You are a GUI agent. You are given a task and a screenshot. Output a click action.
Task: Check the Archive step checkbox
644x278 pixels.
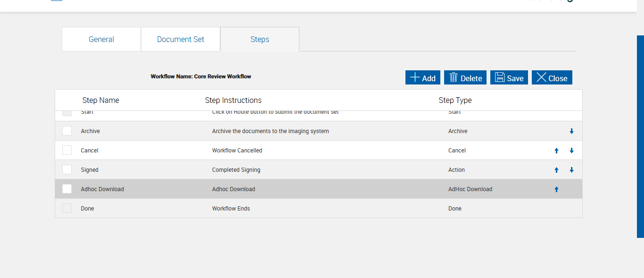(x=67, y=131)
